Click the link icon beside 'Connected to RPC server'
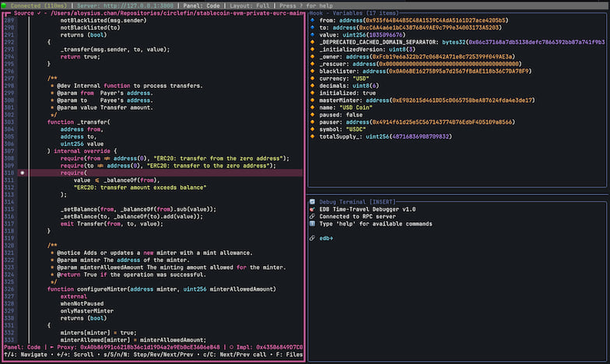Viewport: 610px width, 364px height. point(312,216)
